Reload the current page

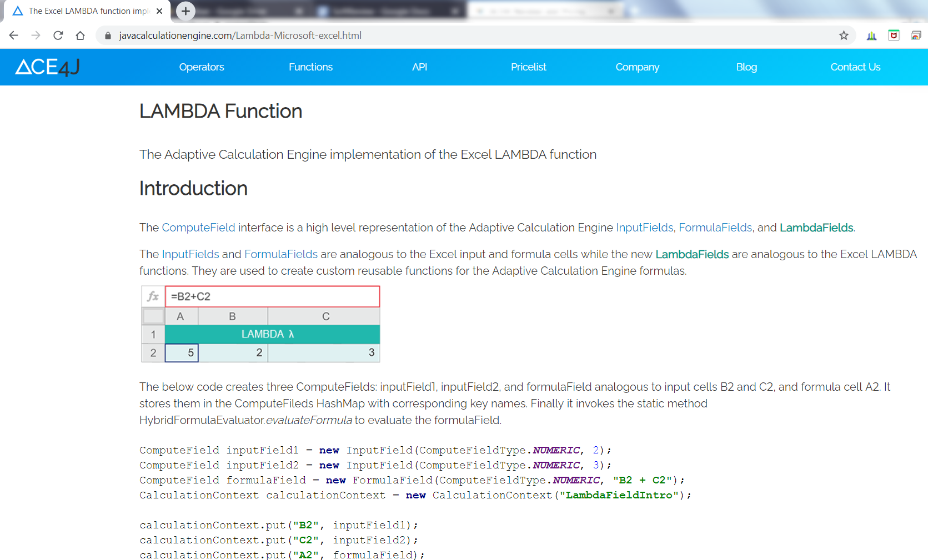coord(58,36)
